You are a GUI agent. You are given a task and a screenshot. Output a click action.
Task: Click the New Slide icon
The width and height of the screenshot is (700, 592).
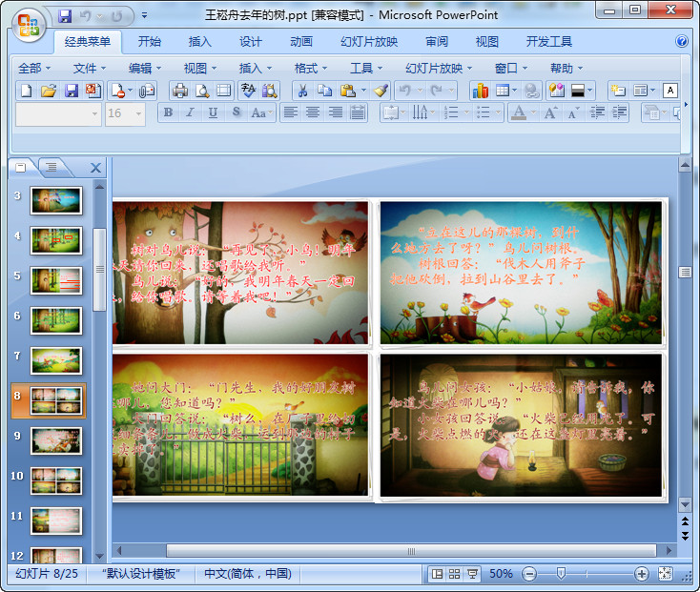618,91
